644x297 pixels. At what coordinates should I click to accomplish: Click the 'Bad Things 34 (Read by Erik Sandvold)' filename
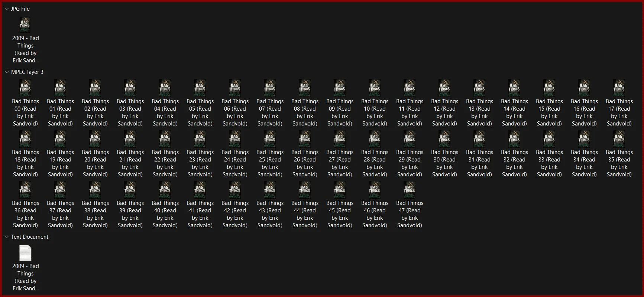(x=584, y=163)
